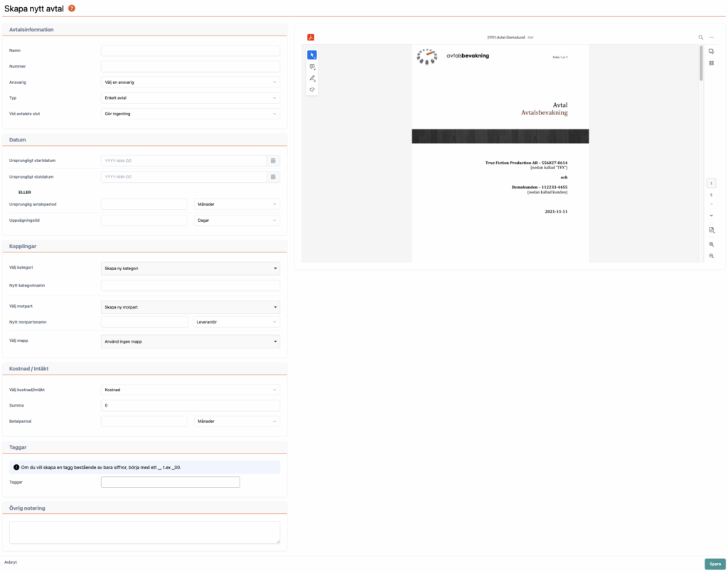This screenshot has height=573, width=728.
Task: Click the Avbryt link
Action: point(11,562)
